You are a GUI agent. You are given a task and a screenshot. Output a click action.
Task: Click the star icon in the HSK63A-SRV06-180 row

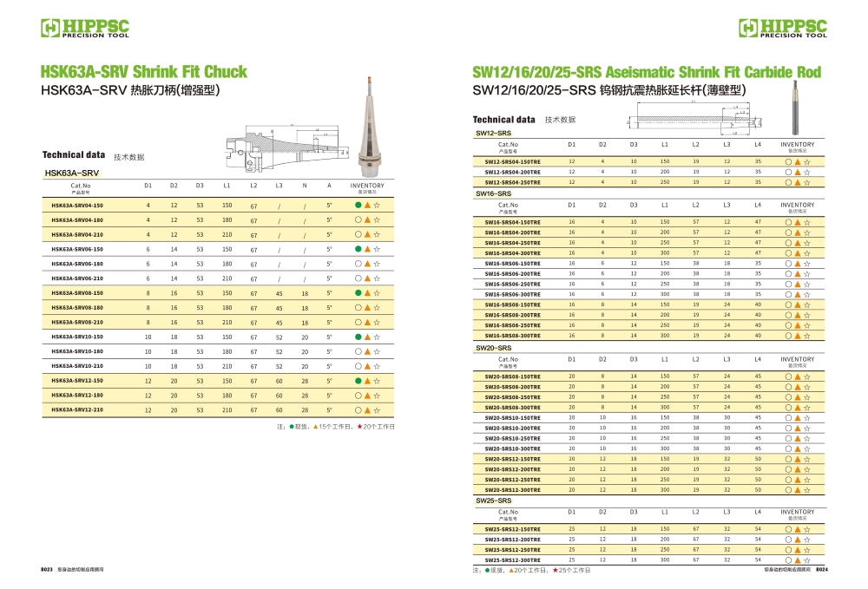pyautogui.click(x=377, y=264)
